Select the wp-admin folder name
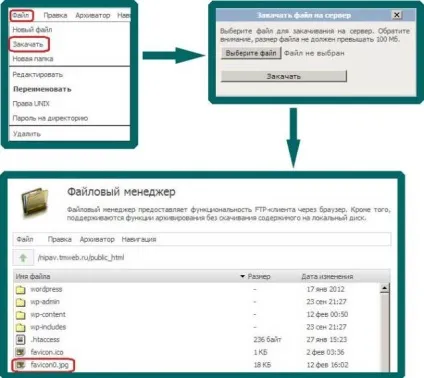 coord(45,302)
